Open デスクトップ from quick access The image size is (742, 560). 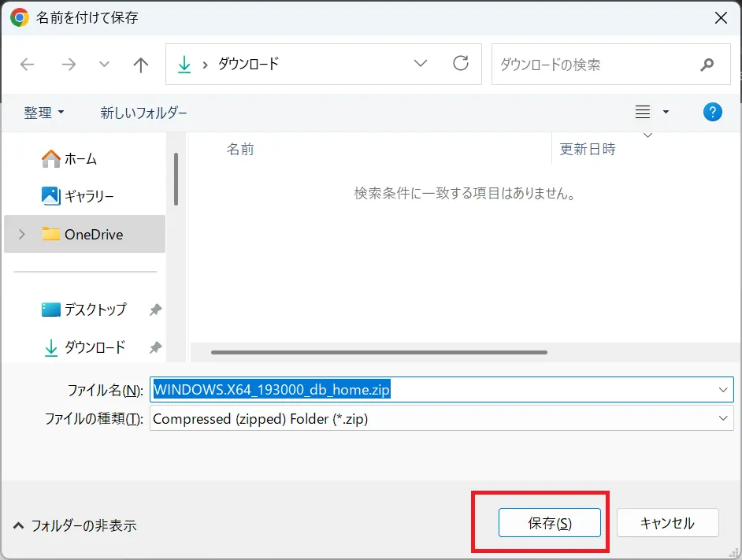click(84, 310)
